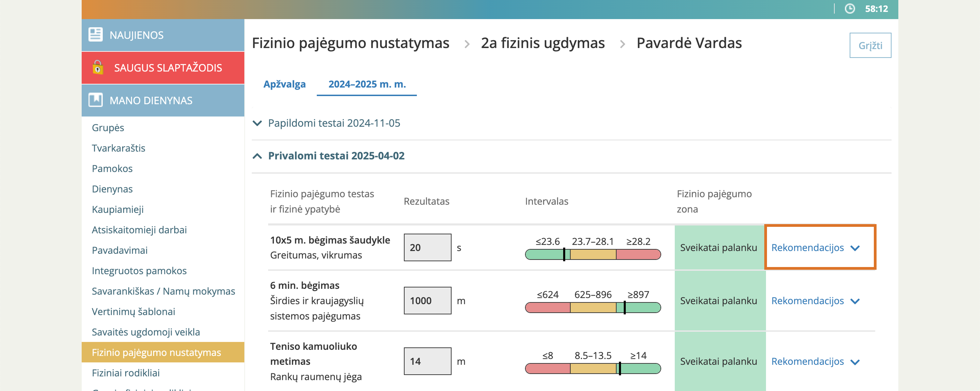Open Fiziniai rodikliai menu item

[x=126, y=373]
